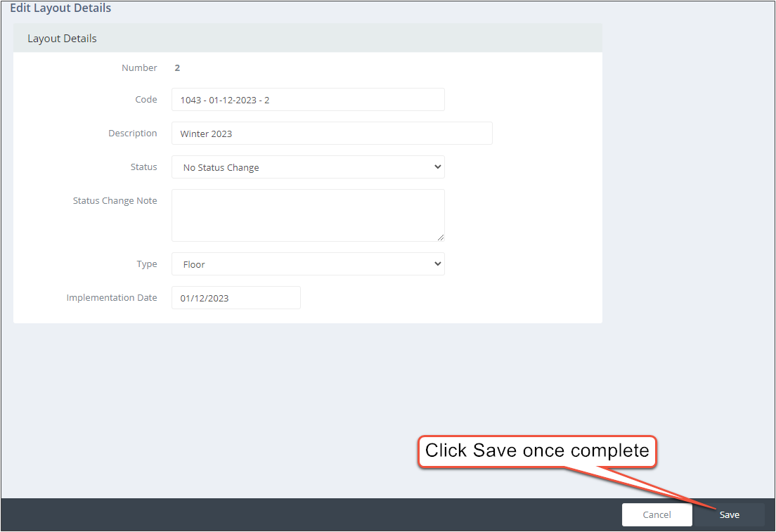Viewport: 776px width, 532px height.
Task: Click the Implementation Date label
Action: pos(112,297)
